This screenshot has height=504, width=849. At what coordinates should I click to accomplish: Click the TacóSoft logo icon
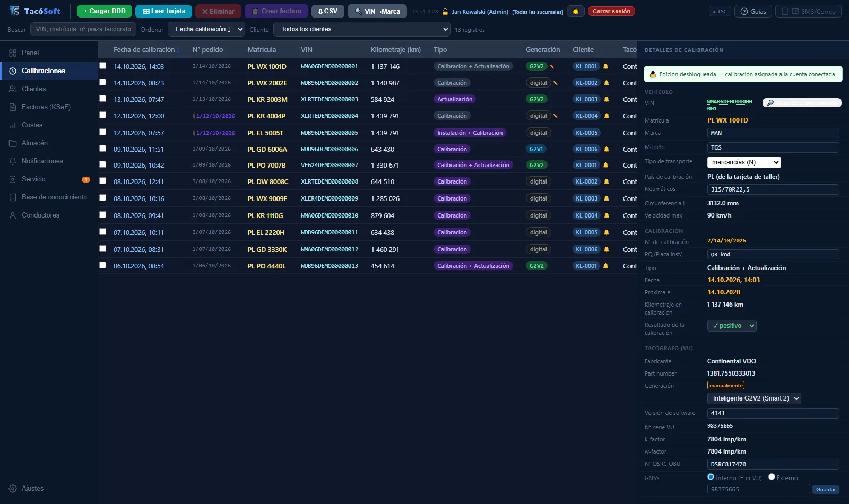tap(14, 11)
